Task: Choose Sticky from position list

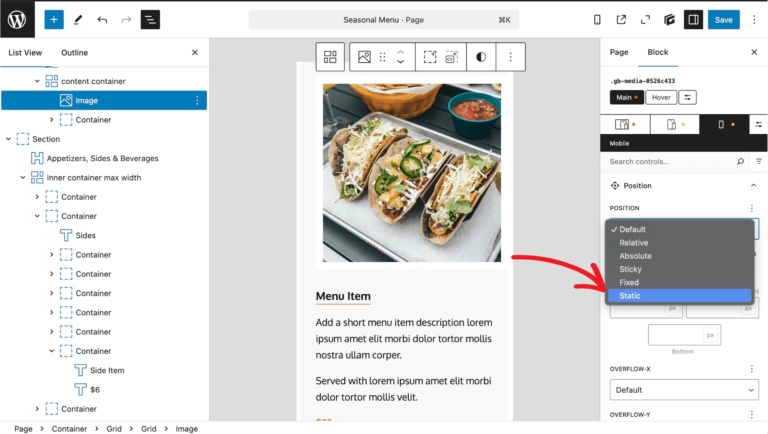Action: [x=679, y=269]
